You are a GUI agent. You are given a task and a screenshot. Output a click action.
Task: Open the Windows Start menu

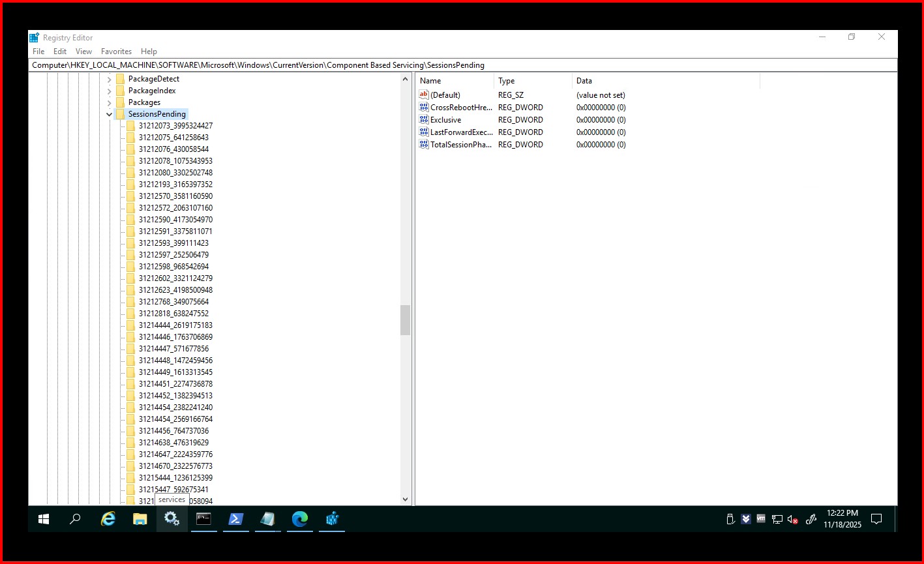coord(44,519)
